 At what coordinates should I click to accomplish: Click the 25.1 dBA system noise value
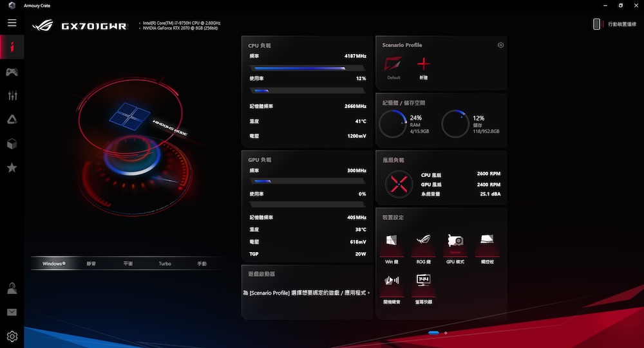point(490,194)
